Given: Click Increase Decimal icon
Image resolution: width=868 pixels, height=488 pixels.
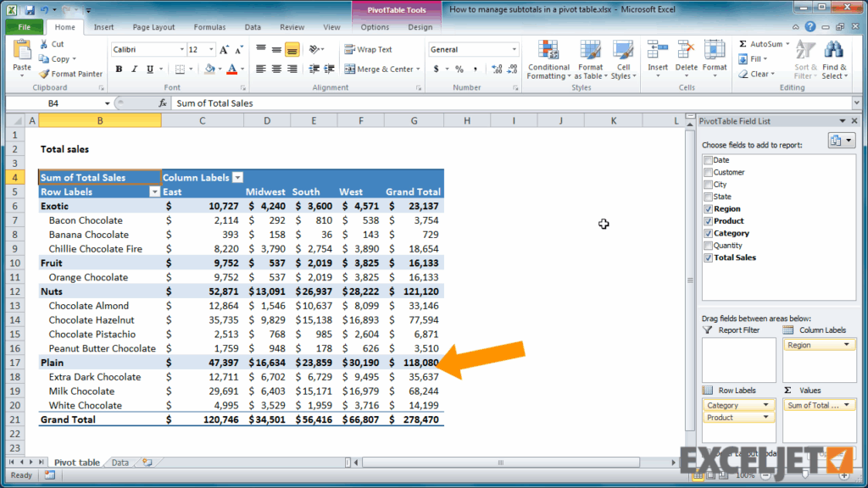Looking at the screenshot, I should pyautogui.click(x=497, y=69).
